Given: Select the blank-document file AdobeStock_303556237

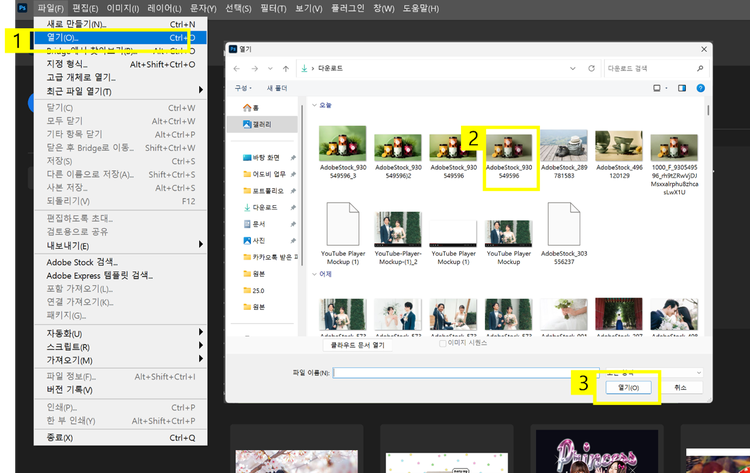Looking at the screenshot, I should [x=564, y=234].
